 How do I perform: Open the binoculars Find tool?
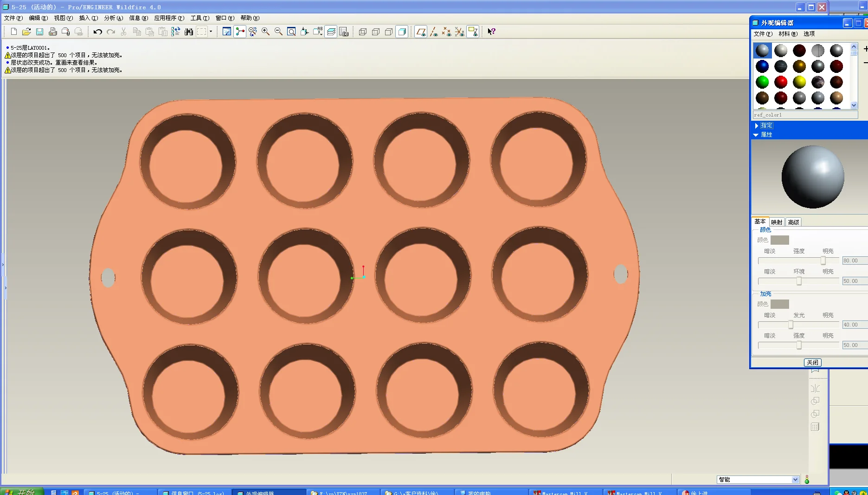point(188,32)
